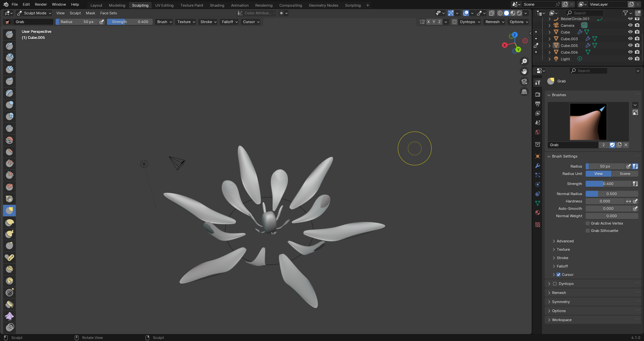This screenshot has height=341, width=644.
Task: Select the Blob brush tool
Action: coord(9,116)
